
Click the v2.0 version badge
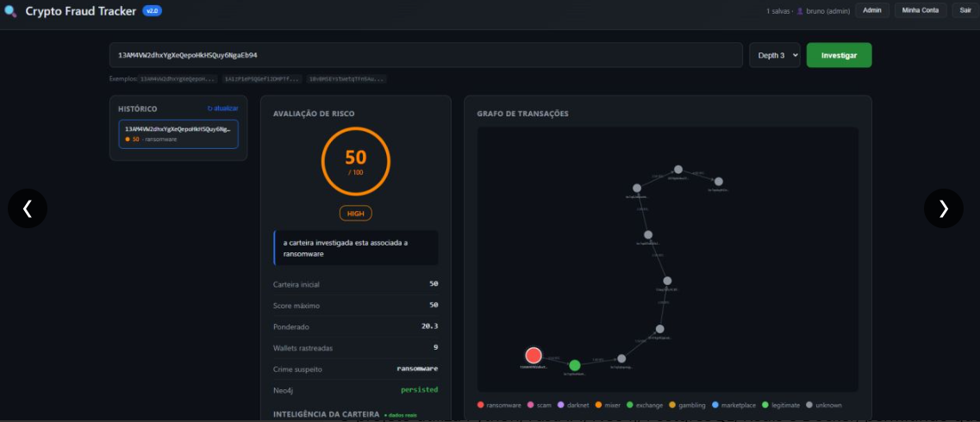click(x=152, y=10)
